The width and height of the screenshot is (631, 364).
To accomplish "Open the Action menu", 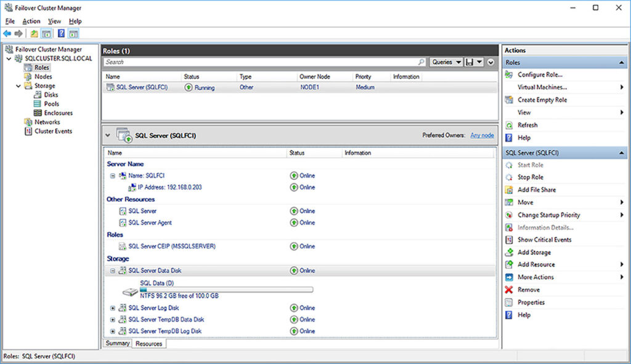I will pos(31,22).
